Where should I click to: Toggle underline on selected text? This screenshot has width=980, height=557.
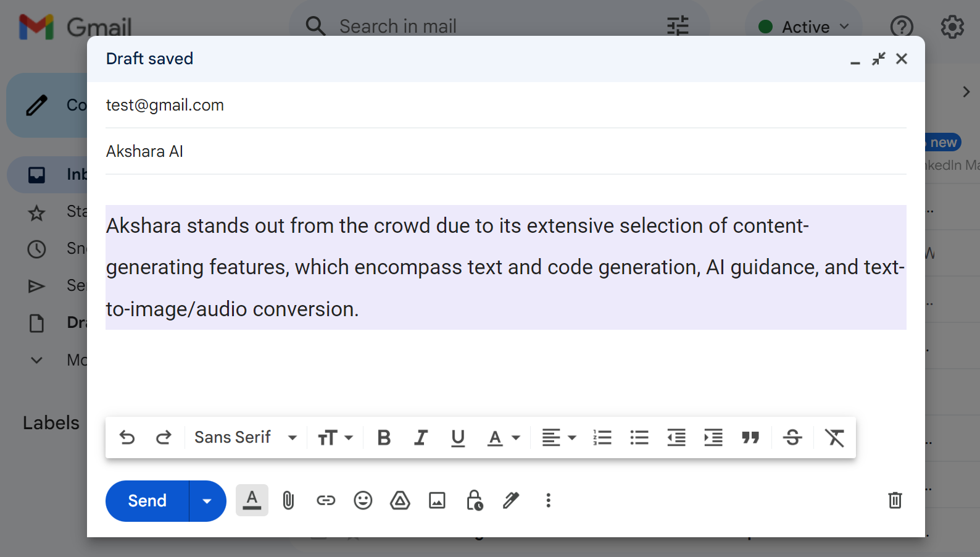pos(458,438)
